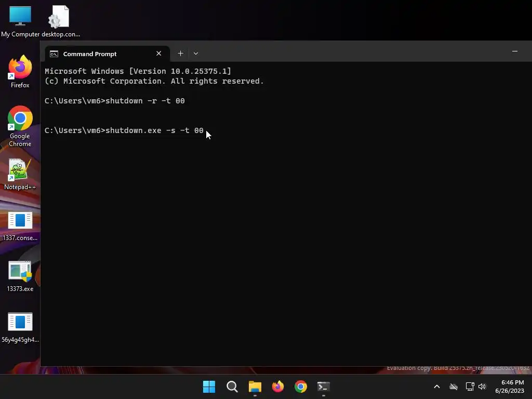
Task: Open Chrome from the taskbar
Action: pyautogui.click(x=301, y=387)
